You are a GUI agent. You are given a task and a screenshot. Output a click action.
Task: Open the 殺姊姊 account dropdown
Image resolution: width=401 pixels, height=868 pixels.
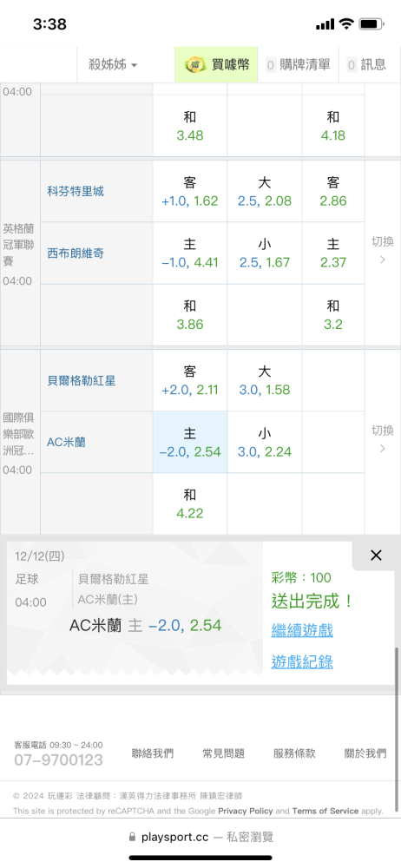click(113, 65)
